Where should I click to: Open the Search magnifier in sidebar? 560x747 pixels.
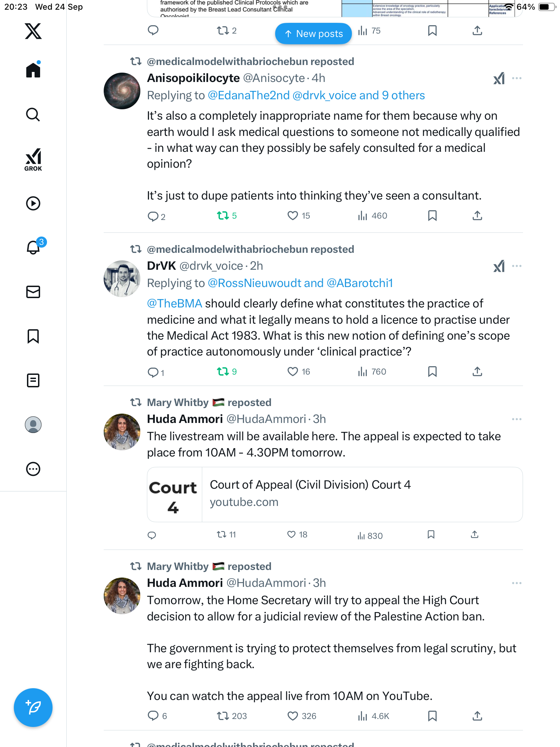pyautogui.click(x=33, y=115)
